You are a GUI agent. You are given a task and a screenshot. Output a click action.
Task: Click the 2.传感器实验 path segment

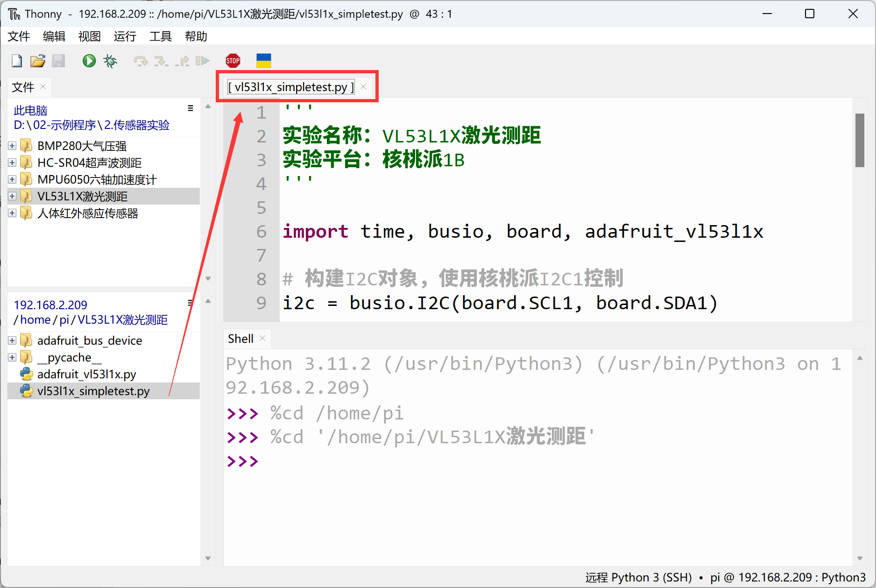point(137,125)
